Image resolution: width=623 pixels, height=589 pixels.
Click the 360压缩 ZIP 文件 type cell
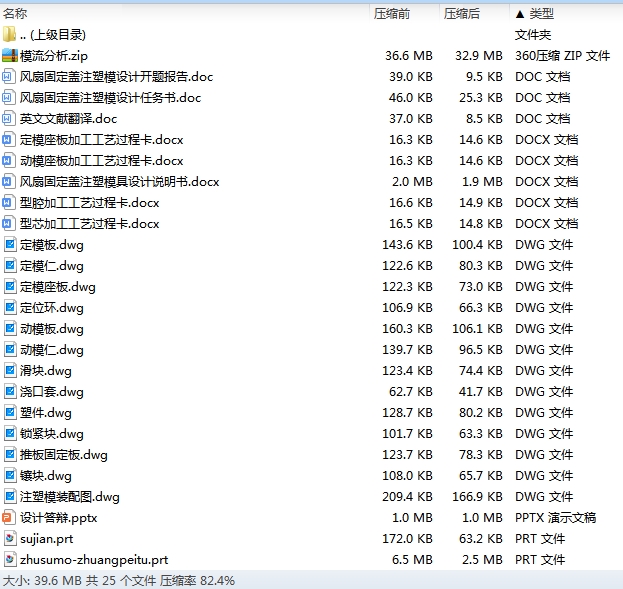[x=563, y=56]
